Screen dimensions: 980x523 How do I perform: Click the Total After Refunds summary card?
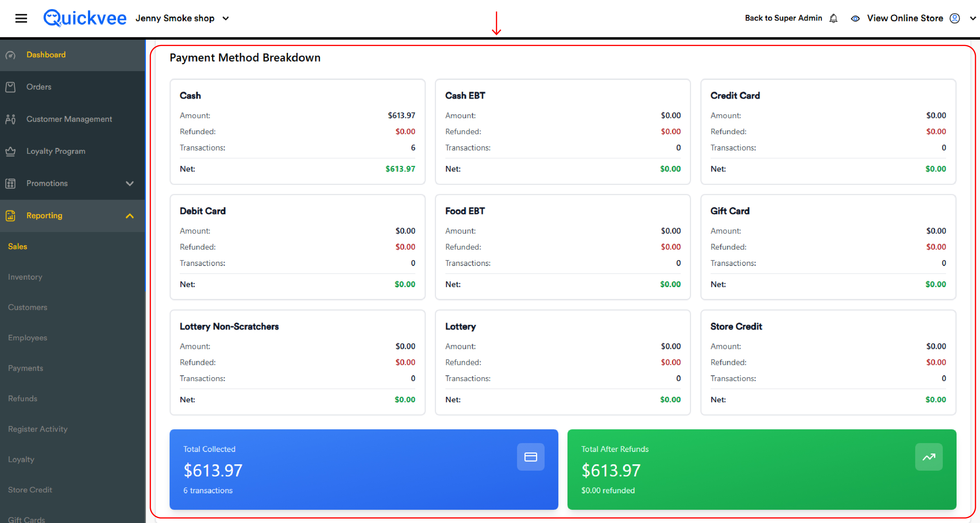point(762,470)
